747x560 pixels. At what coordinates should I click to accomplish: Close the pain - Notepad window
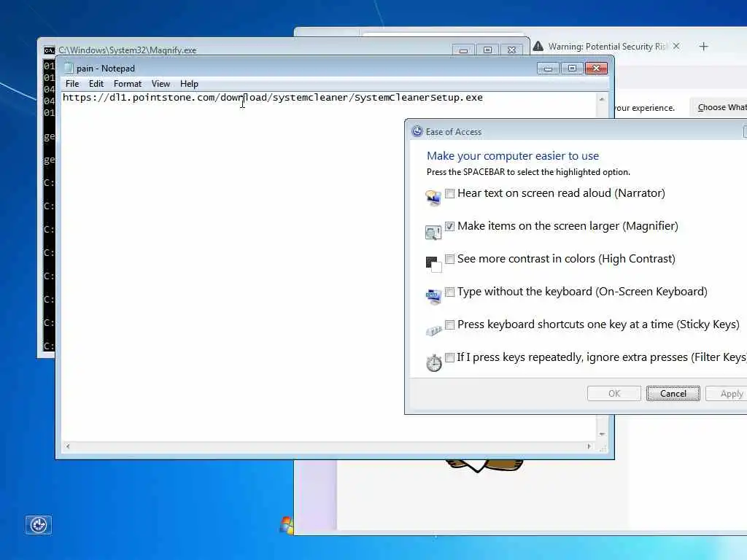tap(596, 69)
